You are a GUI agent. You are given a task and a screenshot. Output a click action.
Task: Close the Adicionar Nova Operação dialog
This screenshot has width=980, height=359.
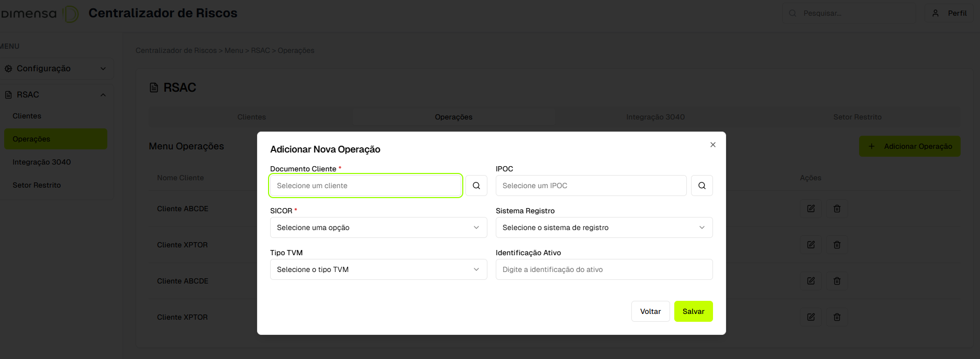click(713, 145)
